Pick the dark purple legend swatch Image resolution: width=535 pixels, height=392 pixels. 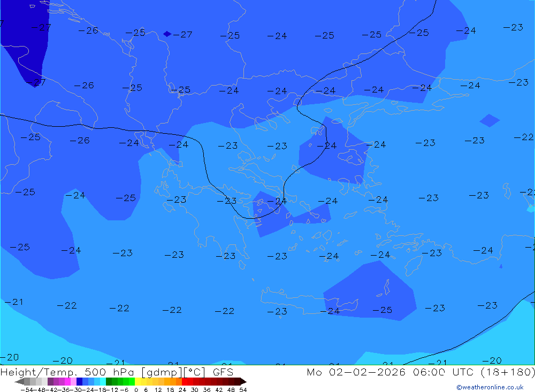pos(50,382)
